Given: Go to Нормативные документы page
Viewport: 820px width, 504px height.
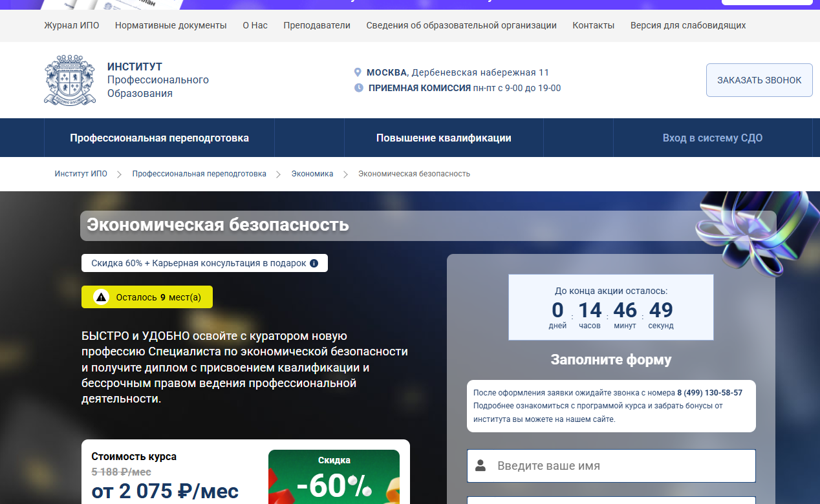Looking at the screenshot, I should [171, 25].
